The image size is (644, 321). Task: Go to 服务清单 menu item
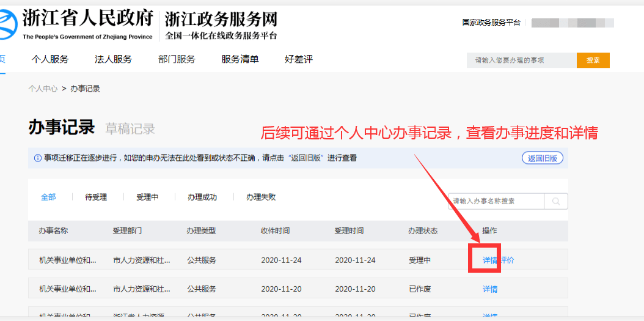(240, 59)
